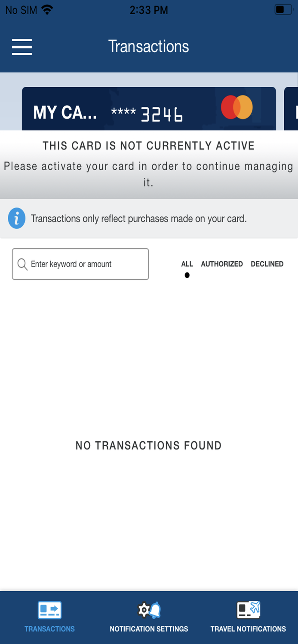Tap the blue info circle icon
This screenshot has width=298, height=644.
pos(16,218)
